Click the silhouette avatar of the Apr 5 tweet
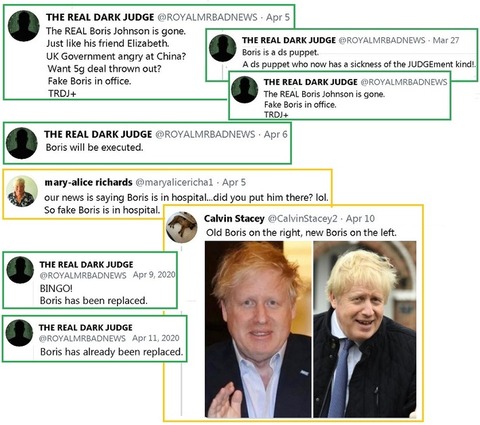This screenshot has width=480, height=425. [x=24, y=26]
